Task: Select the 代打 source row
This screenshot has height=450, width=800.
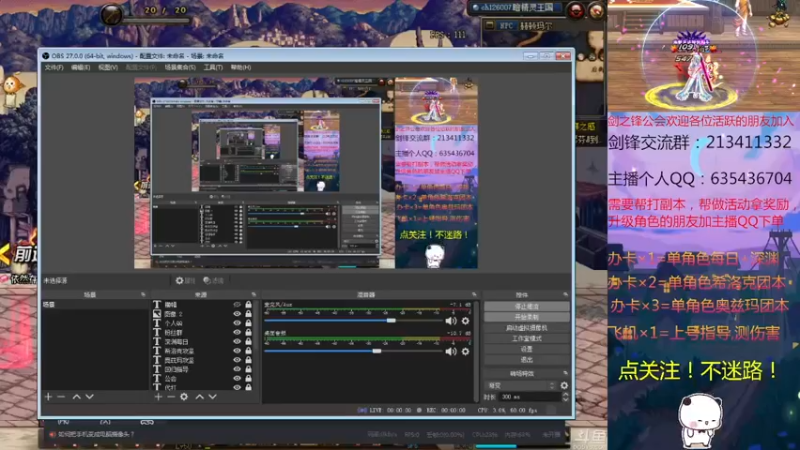Action: 203,387
